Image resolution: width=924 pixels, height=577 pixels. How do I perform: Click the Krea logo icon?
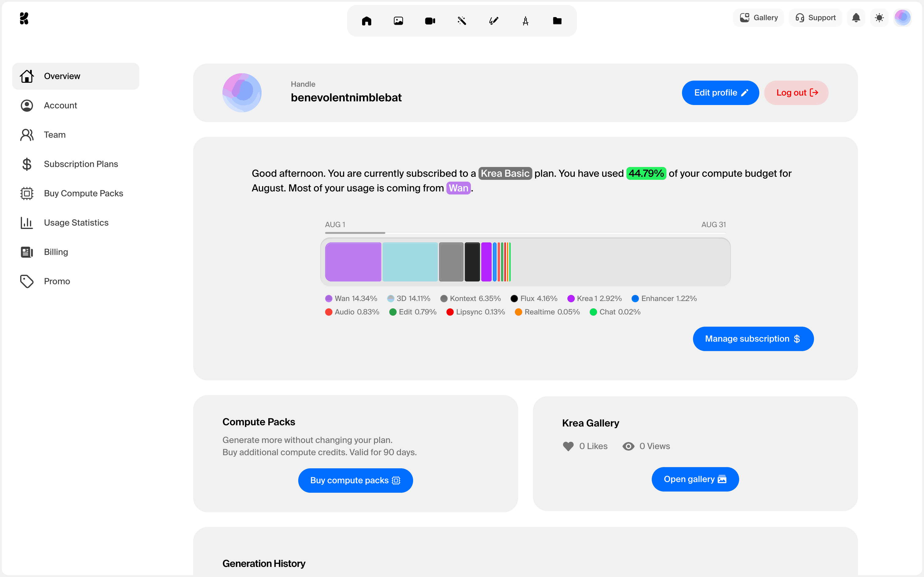[24, 18]
